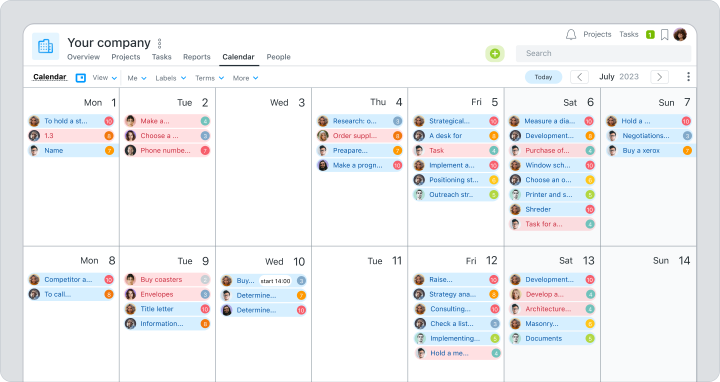Click the Today button
Screen dimensions: 720x382
pos(543,77)
